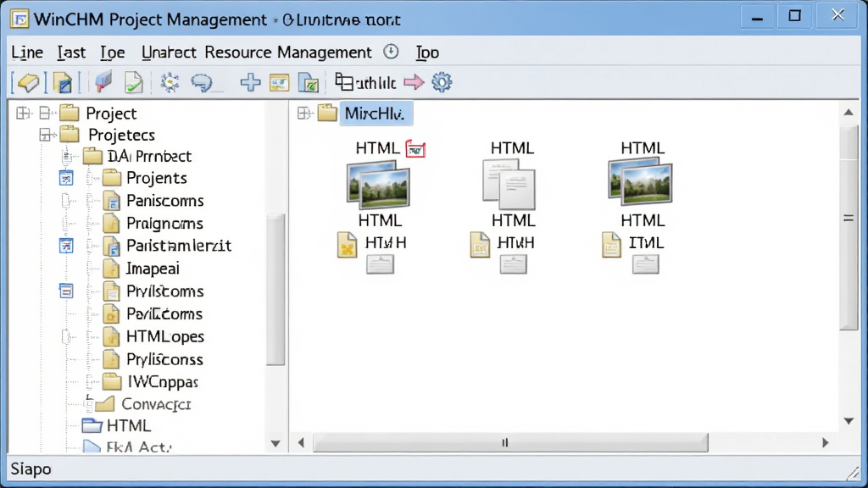This screenshot has width=868, height=488.
Task: Toggle the blue box beside Paristamlerzit row
Action: pyautogui.click(x=66, y=246)
